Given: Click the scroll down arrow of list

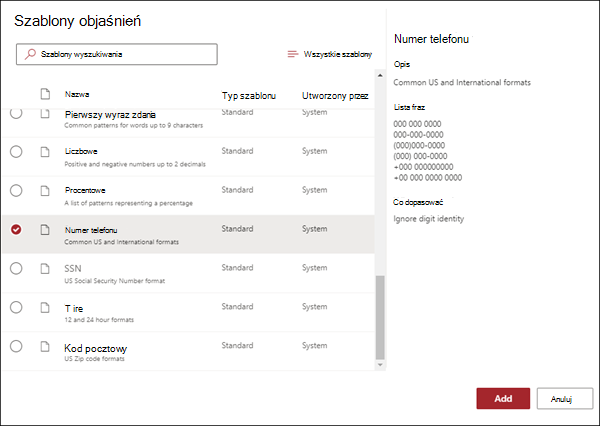Looking at the screenshot, I should [x=380, y=365].
